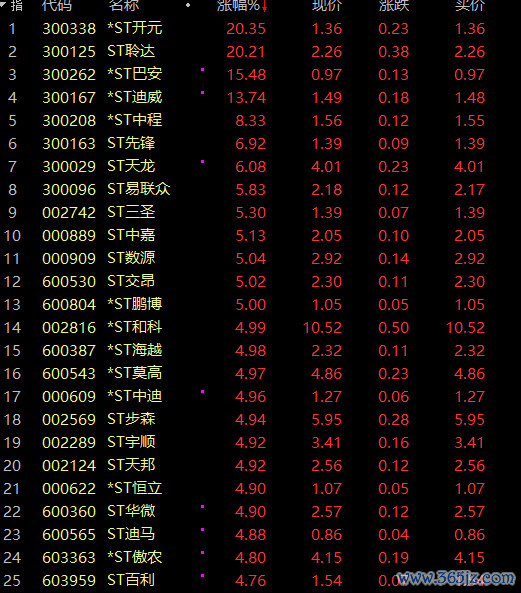Click the magenta marker on *ST迪威 row
The width and height of the screenshot is (521, 593).
pyautogui.click(x=203, y=93)
